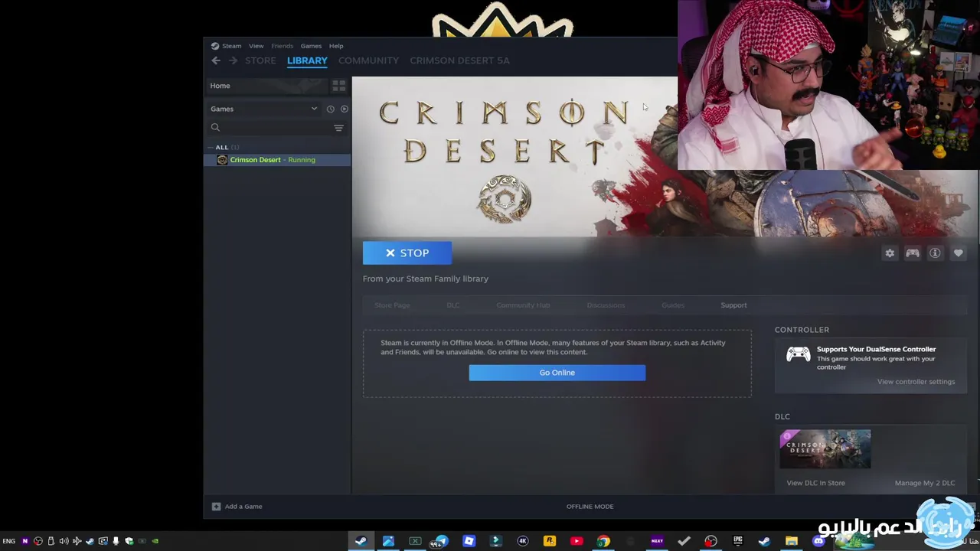Viewport: 980px width, 551px height.
Task: Open the Community Hub link
Action: point(523,305)
